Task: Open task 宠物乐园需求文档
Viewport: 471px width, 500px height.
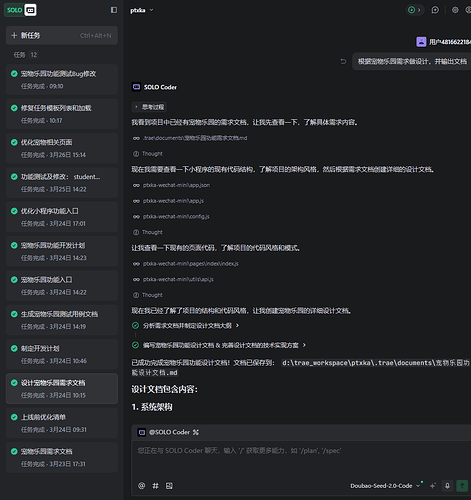Action: [x=62, y=457]
